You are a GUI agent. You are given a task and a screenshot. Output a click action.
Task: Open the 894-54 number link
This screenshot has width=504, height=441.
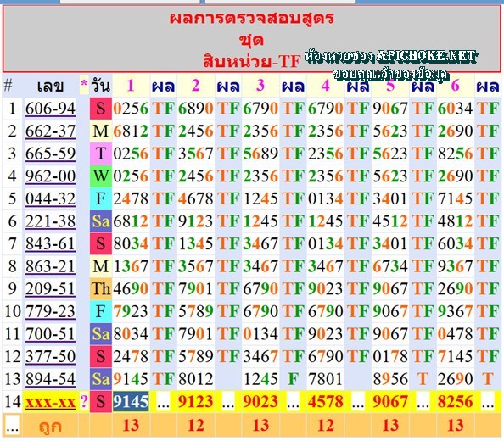pyautogui.click(x=50, y=379)
